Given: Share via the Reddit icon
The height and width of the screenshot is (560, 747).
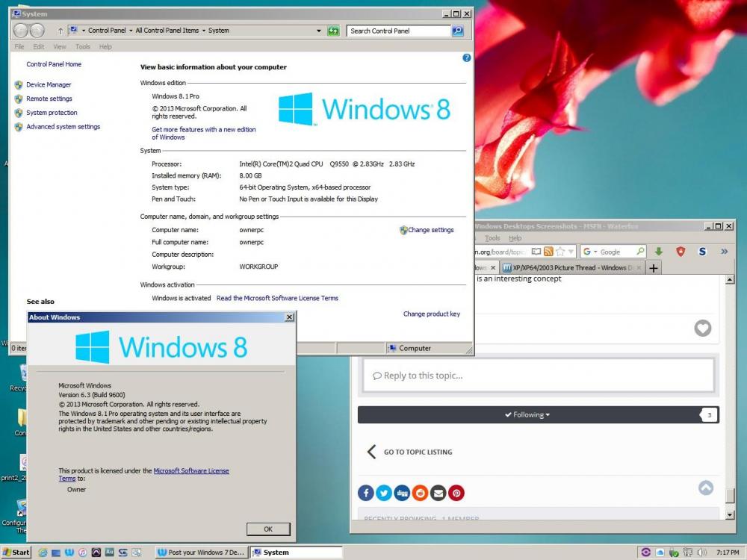Looking at the screenshot, I should pos(421,493).
